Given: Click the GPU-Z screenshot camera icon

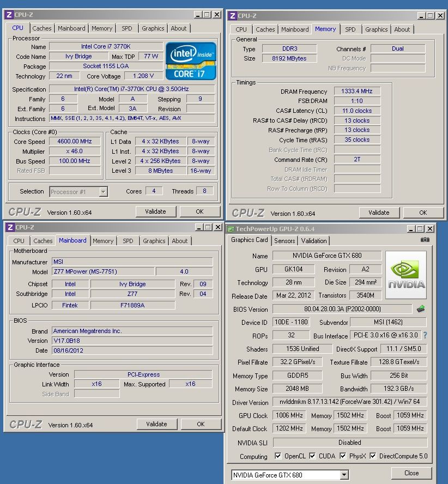Looking at the screenshot, I should (x=425, y=240).
